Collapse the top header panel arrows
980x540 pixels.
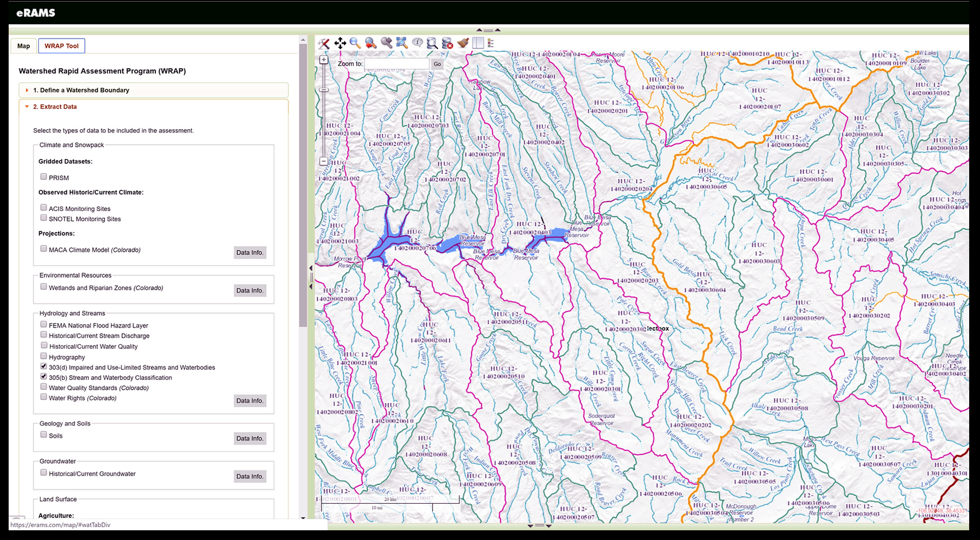(x=488, y=30)
